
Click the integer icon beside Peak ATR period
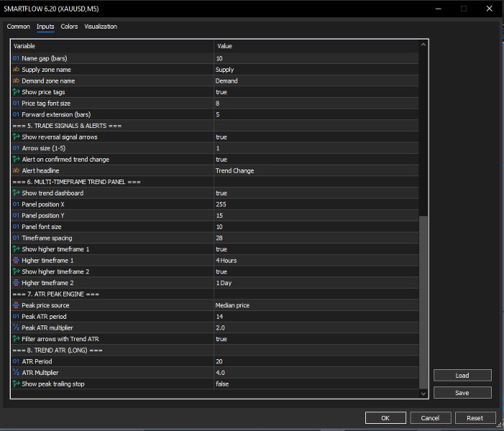tap(16, 317)
